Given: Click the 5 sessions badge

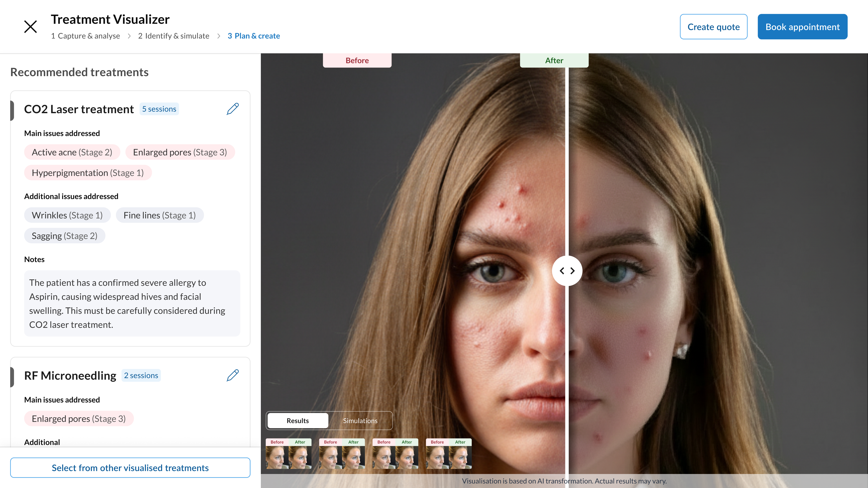Looking at the screenshot, I should tap(159, 109).
